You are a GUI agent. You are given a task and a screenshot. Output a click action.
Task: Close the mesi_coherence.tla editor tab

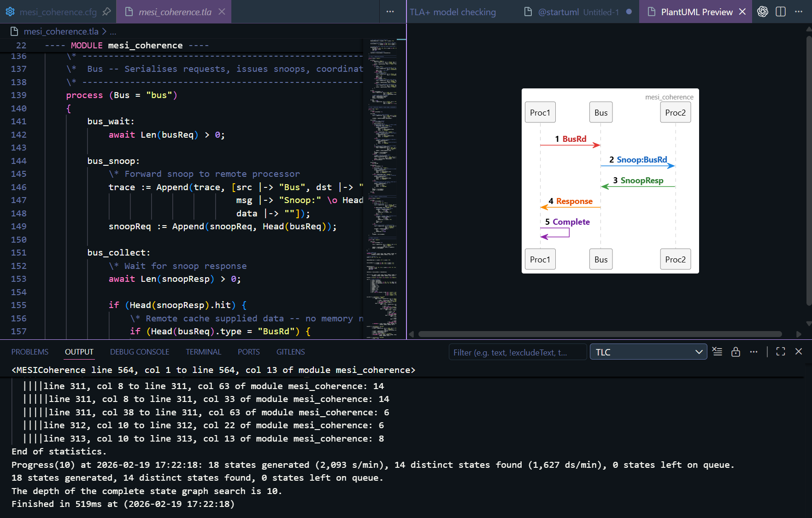click(222, 12)
